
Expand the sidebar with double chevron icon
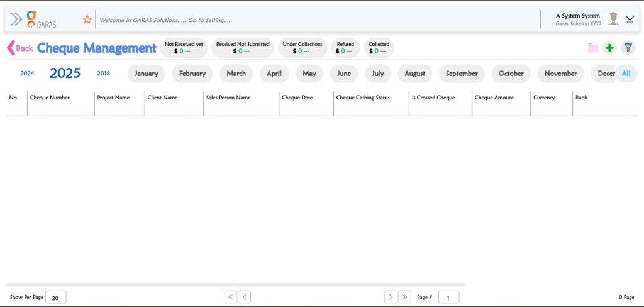click(16, 20)
